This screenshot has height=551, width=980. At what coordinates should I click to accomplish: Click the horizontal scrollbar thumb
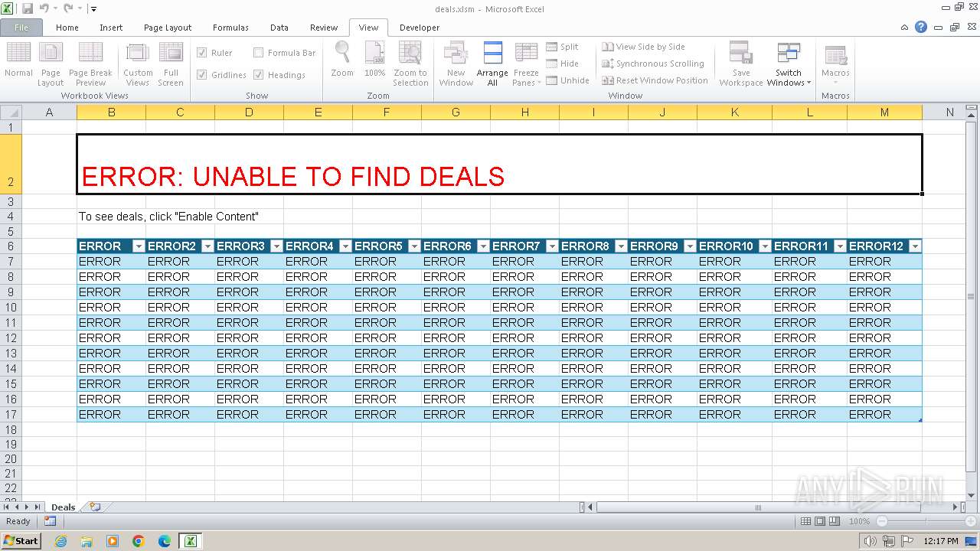coord(758,507)
